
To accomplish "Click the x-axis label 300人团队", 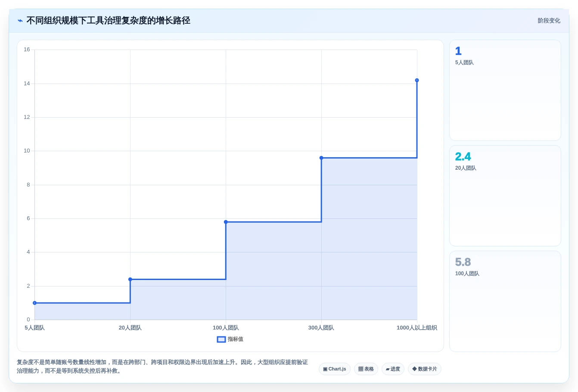I will click(x=321, y=328).
